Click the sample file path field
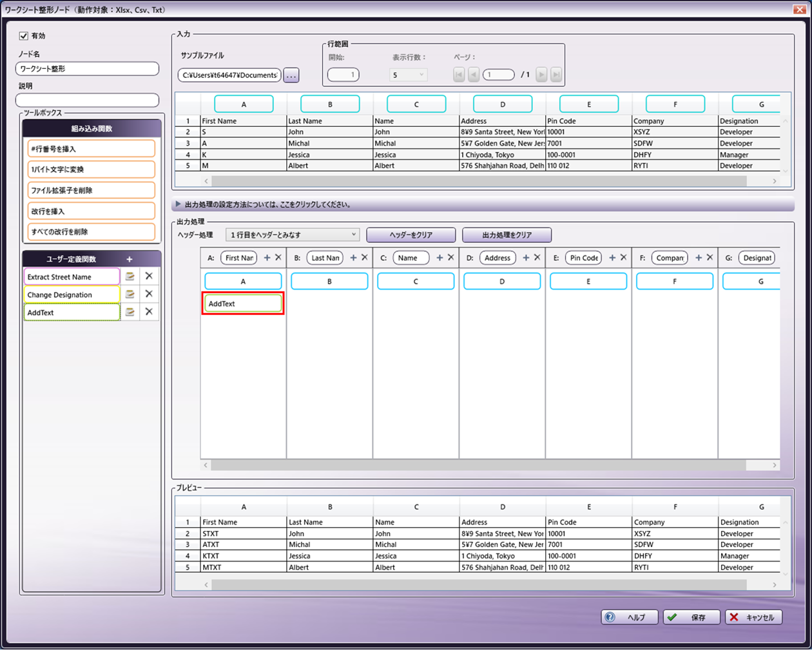 pyautogui.click(x=229, y=75)
